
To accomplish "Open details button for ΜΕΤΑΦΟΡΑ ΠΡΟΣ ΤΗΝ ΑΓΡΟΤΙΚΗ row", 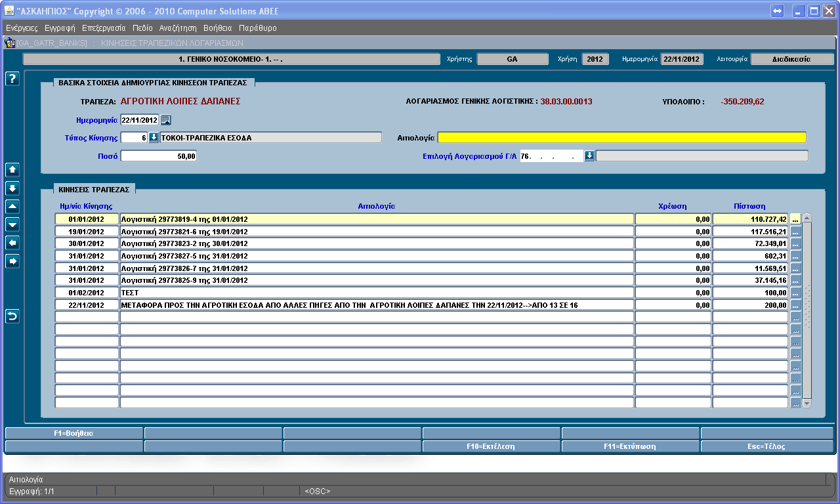I will [x=795, y=304].
